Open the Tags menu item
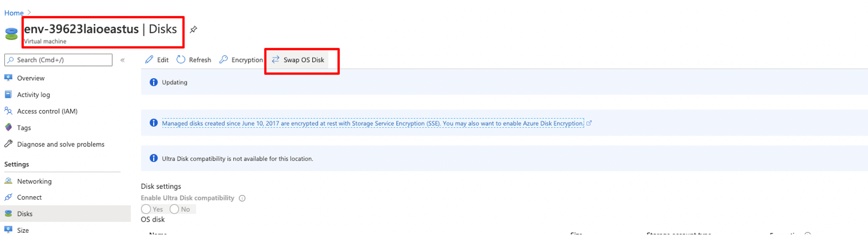Image resolution: width=868 pixels, height=236 pixels. coord(24,128)
